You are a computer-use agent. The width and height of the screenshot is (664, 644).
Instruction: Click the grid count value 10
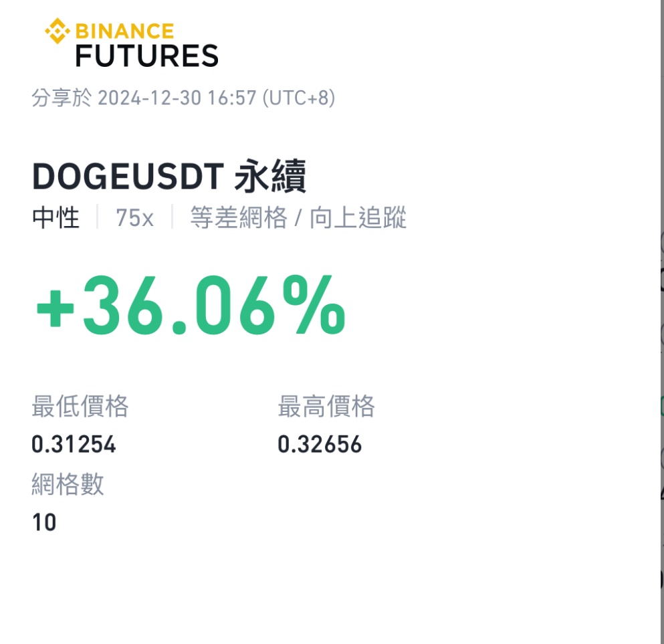pos(44,522)
